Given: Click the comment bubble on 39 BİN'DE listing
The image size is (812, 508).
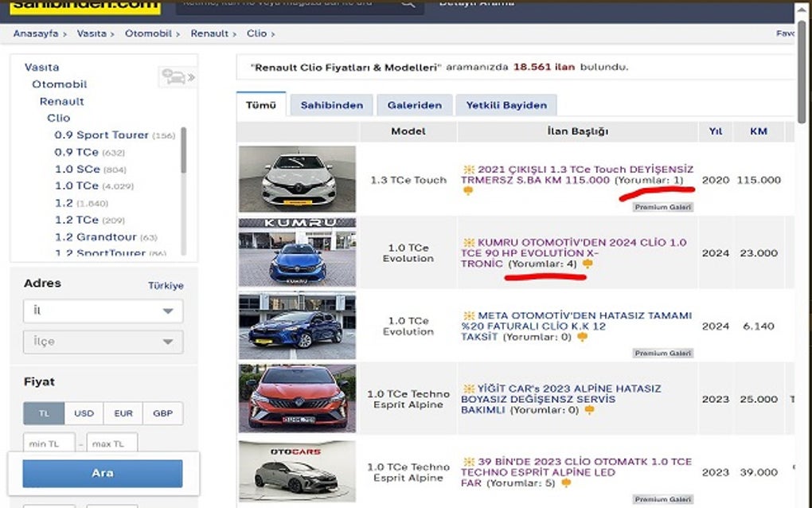Looking at the screenshot, I should click(x=565, y=483).
